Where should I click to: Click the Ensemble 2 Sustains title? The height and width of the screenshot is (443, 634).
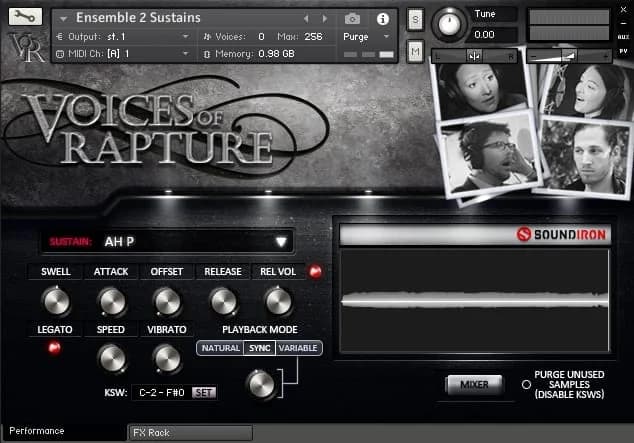click(138, 18)
